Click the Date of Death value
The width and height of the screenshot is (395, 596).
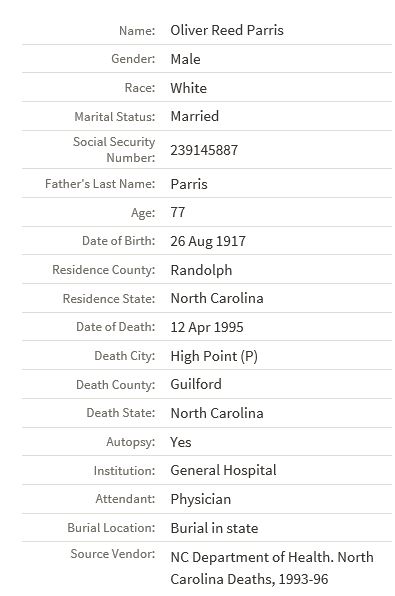[x=207, y=327]
